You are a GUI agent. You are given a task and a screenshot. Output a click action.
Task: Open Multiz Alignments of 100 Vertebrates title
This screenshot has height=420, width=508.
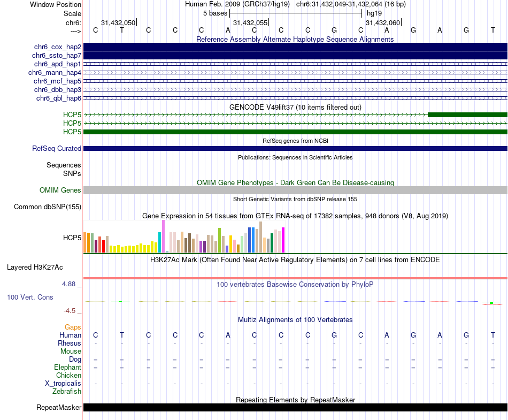pos(295,320)
